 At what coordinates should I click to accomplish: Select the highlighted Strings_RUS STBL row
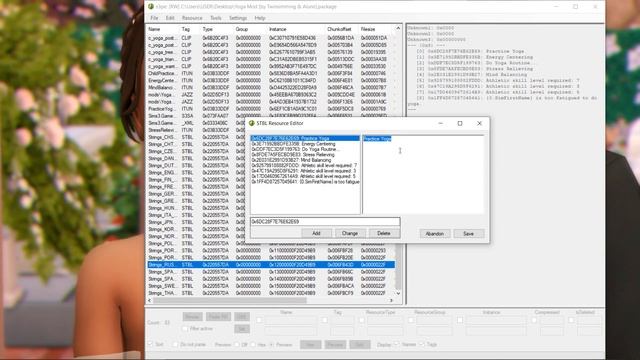[271, 265]
